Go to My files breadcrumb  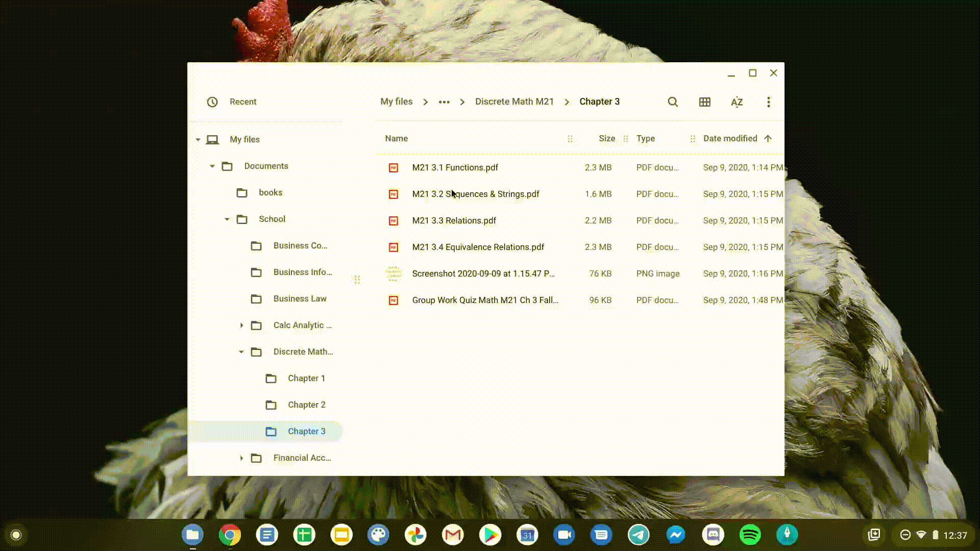click(x=396, y=102)
